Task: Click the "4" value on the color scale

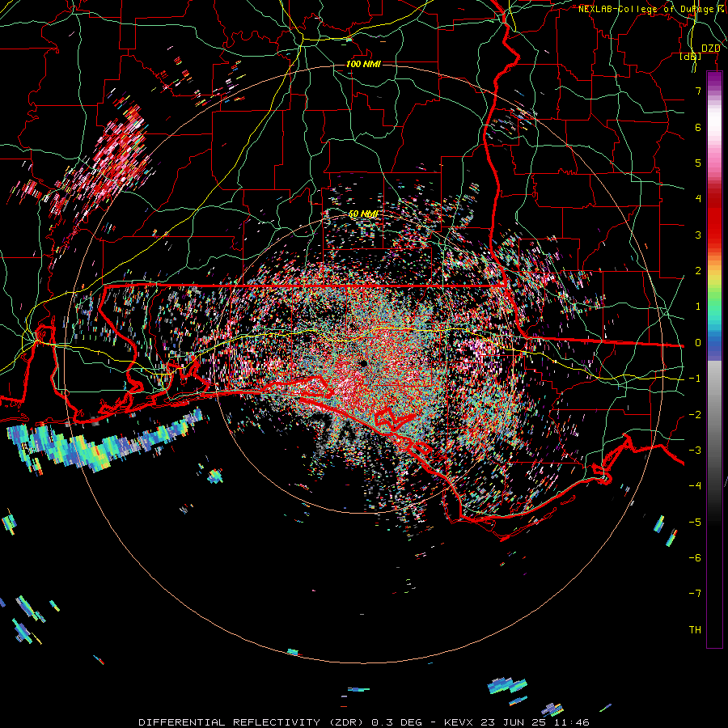Action: 698,199
